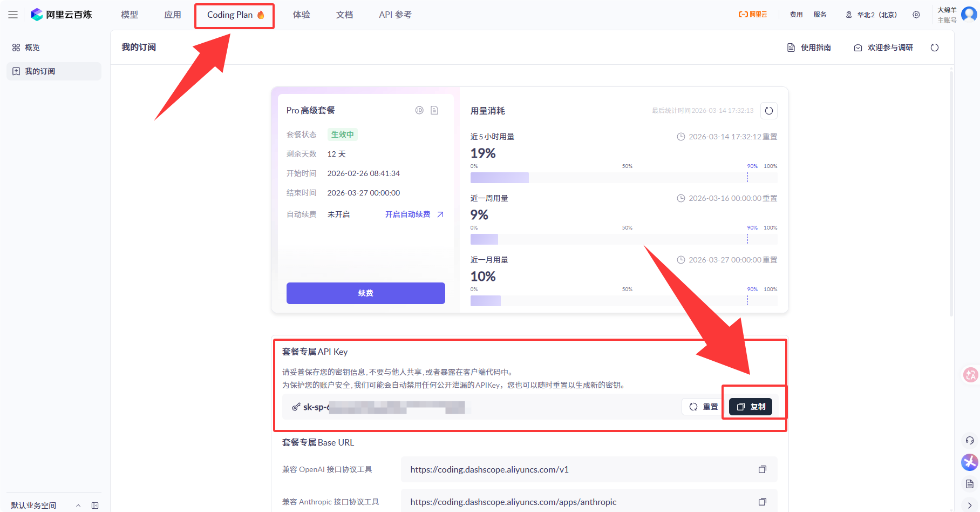Click the ID icon on the Pro 高级套餐 card
Image resolution: width=980 pixels, height=512 pixels.
tap(420, 110)
